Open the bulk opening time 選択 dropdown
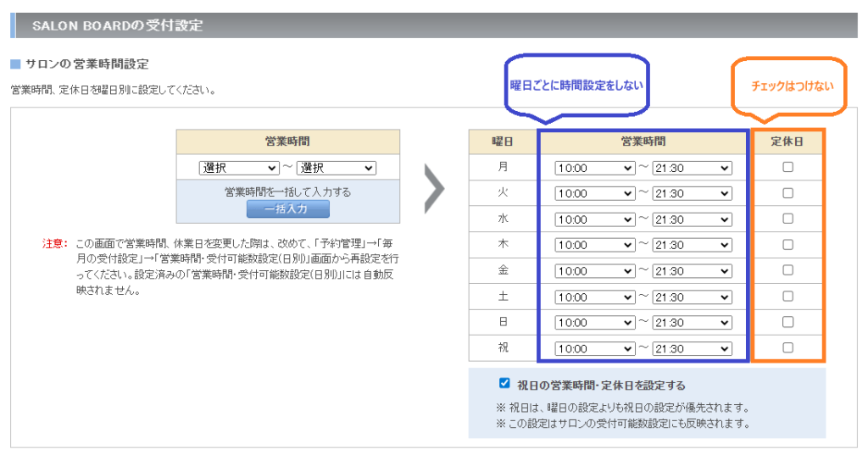This screenshot has width=868, height=455. [238, 168]
